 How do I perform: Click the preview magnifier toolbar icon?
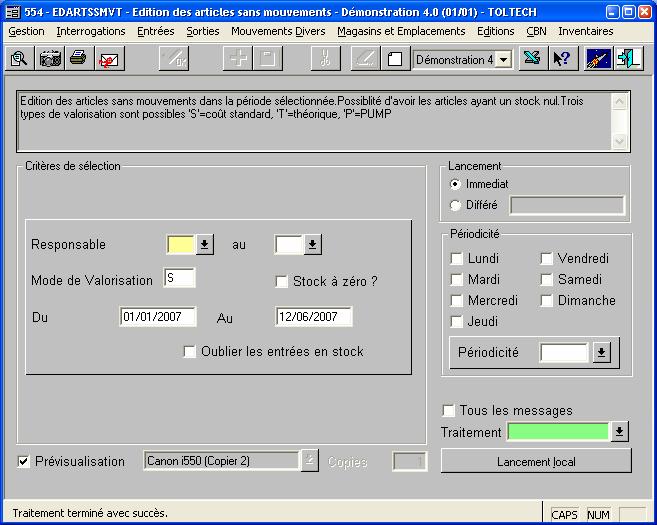19,59
